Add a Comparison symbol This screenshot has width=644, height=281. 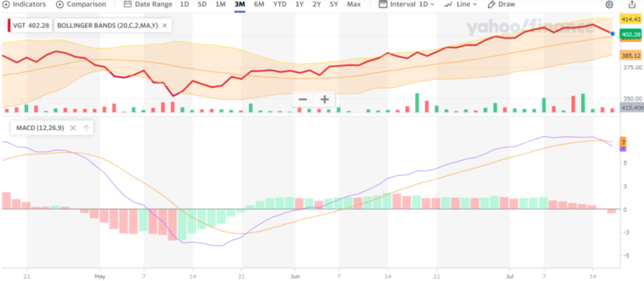(x=81, y=4)
